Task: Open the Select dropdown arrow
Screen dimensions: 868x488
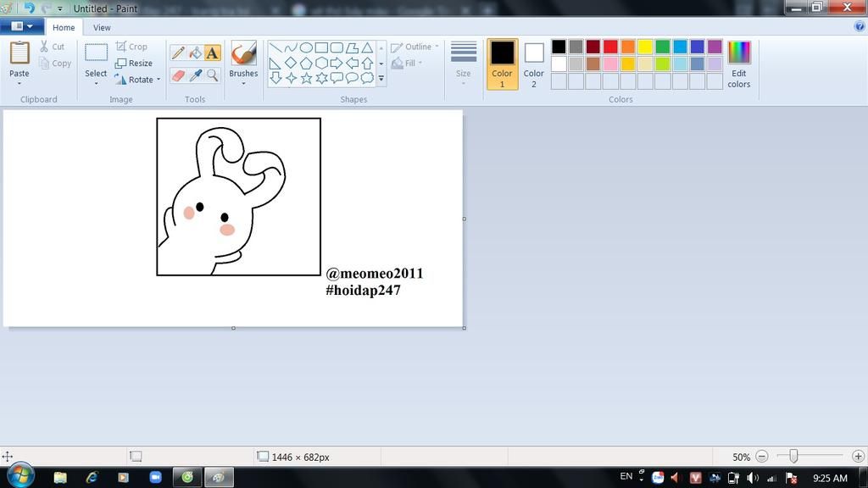Action: pyautogui.click(x=96, y=83)
